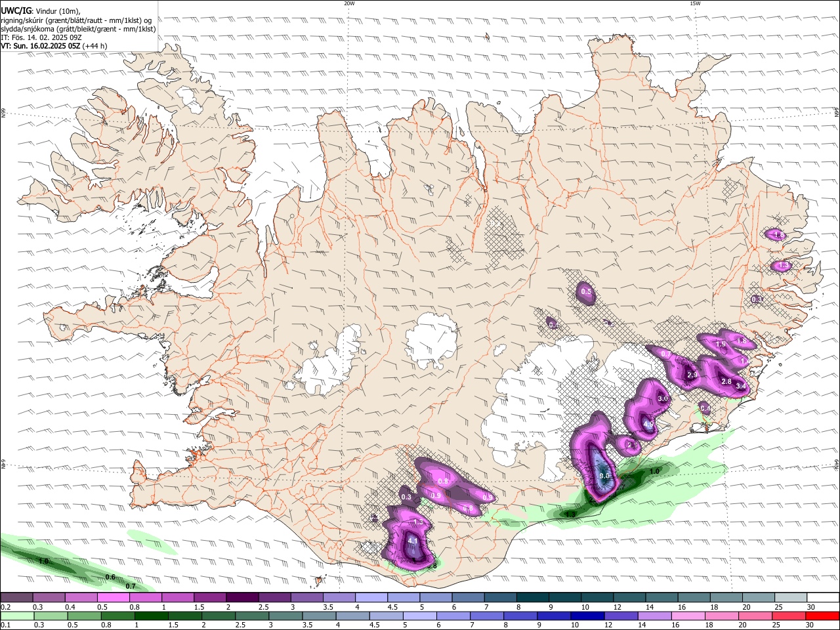
Task: Select upper legend swatch between 4 and 4.5
Action: coord(371,598)
